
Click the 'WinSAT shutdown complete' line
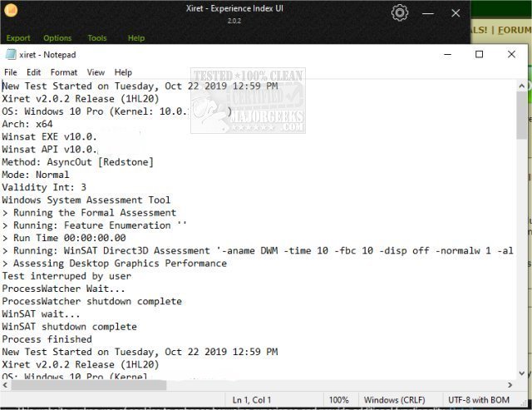tap(69, 327)
